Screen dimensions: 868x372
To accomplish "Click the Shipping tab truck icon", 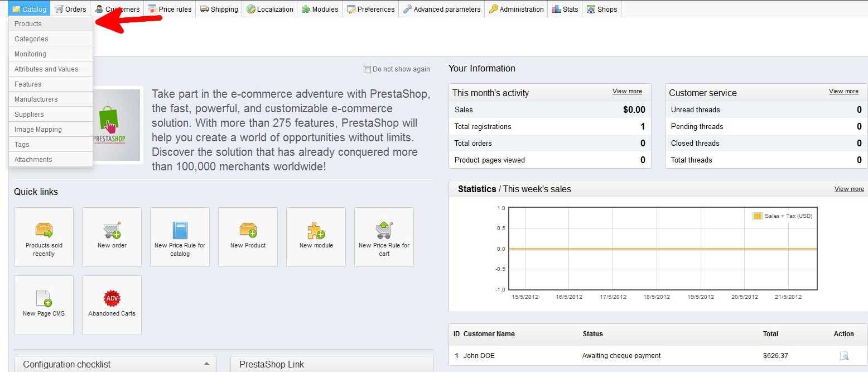I will pos(204,9).
